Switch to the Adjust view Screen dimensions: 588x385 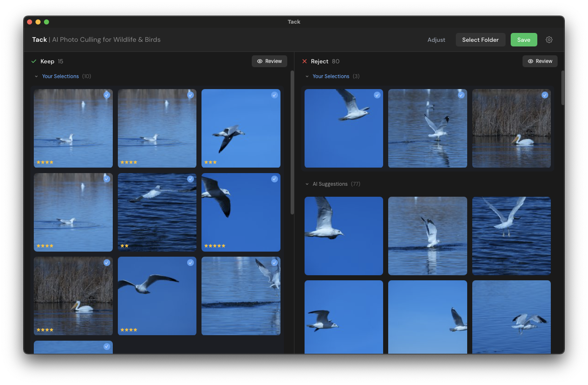436,39
